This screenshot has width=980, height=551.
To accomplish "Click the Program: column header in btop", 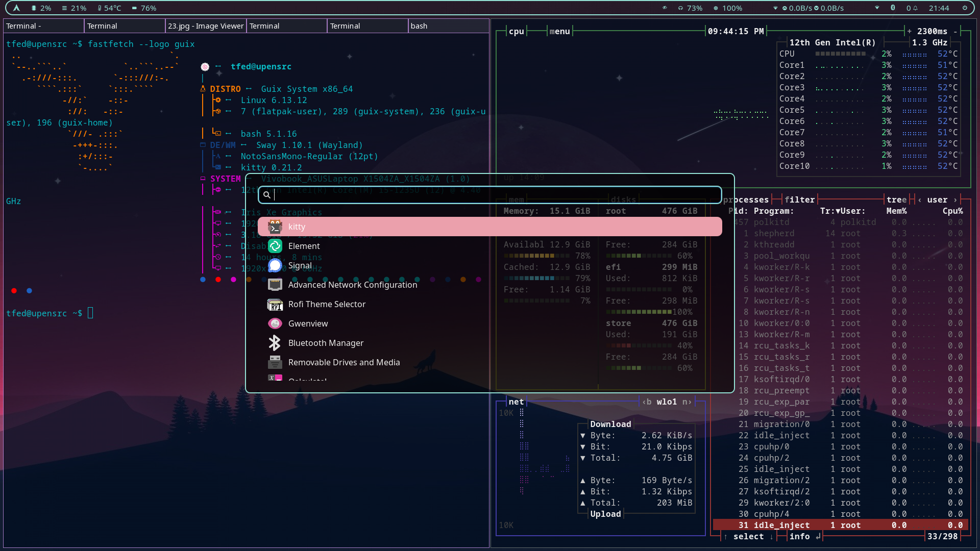I will (774, 211).
